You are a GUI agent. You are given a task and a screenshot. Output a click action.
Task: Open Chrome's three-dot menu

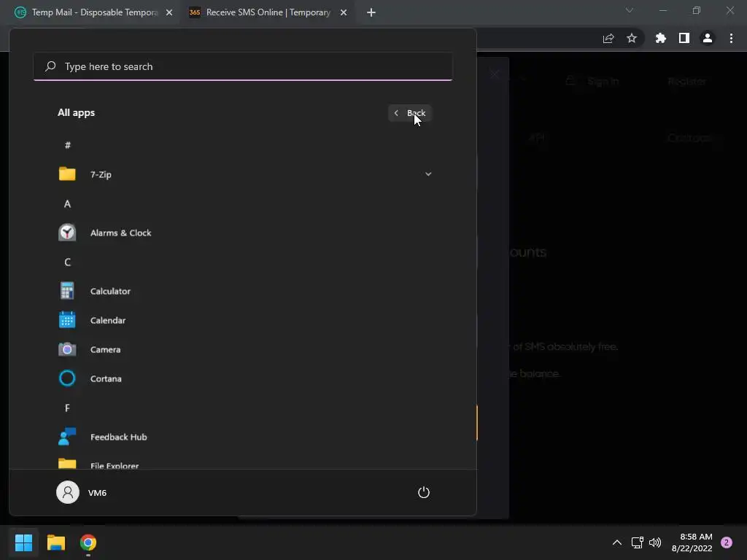pos(731,38)
